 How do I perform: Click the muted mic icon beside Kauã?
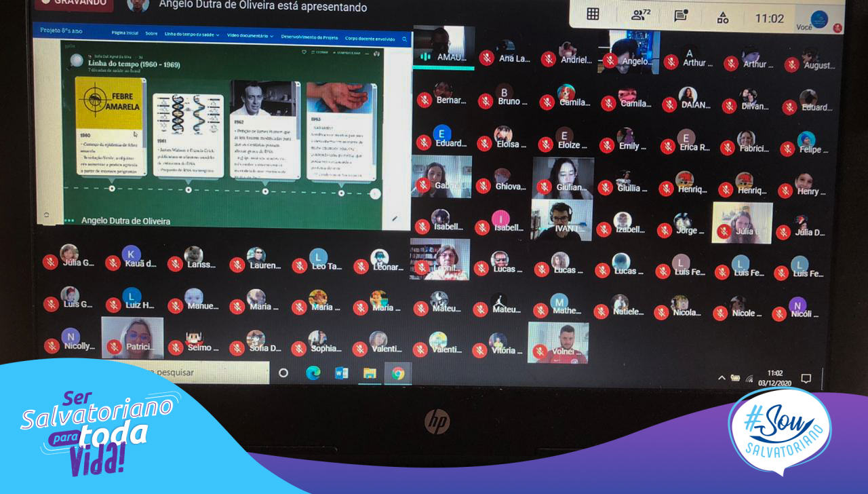coord(113,263)
